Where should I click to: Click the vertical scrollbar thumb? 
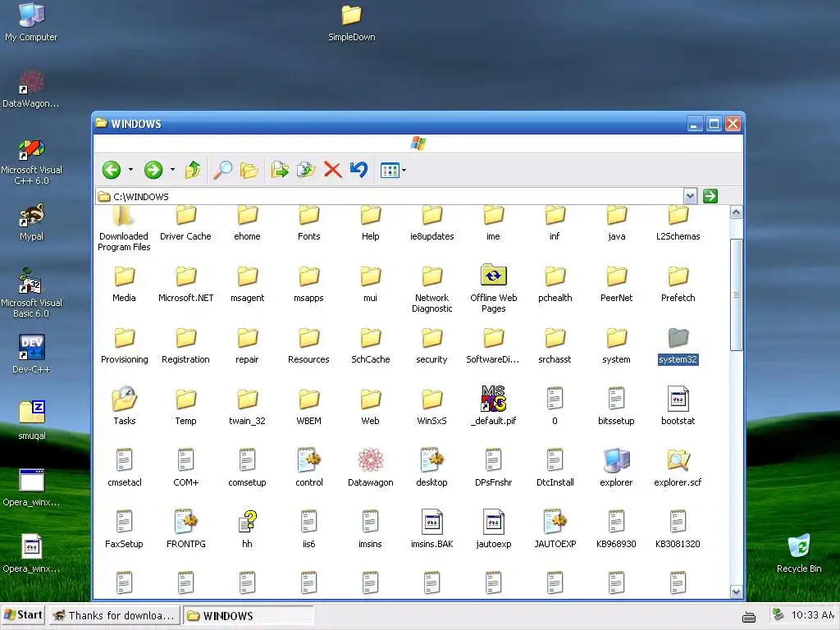coord(736,294)
